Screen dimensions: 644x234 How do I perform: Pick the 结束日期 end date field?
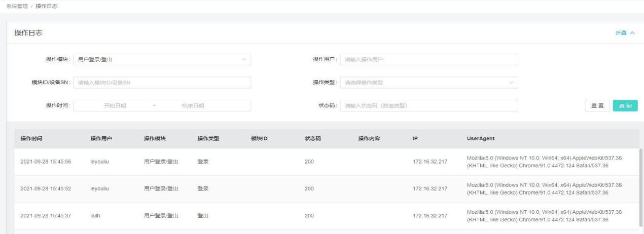[x=193, y=105]
